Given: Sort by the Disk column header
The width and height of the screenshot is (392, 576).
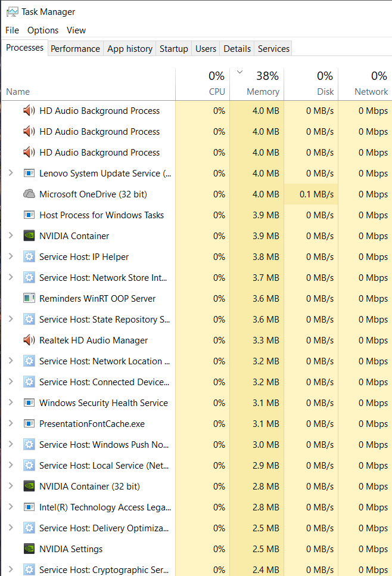Looking at the screenshot, I should [311, 84].
